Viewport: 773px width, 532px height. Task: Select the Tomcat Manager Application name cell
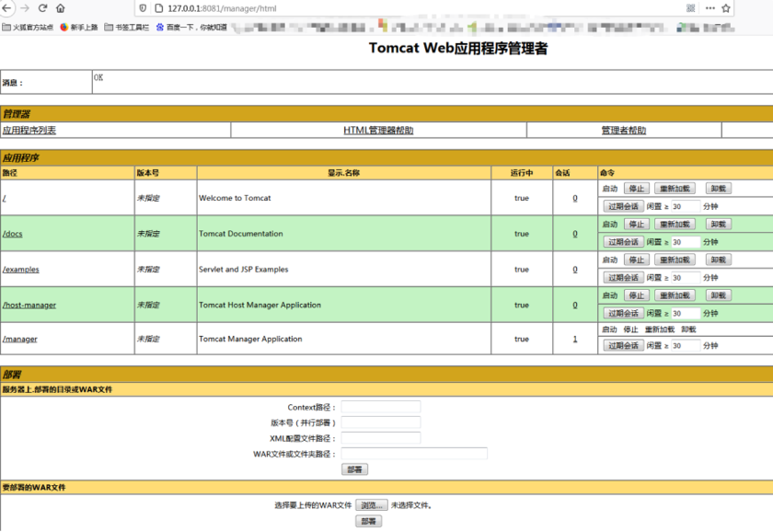coord(343,340)
